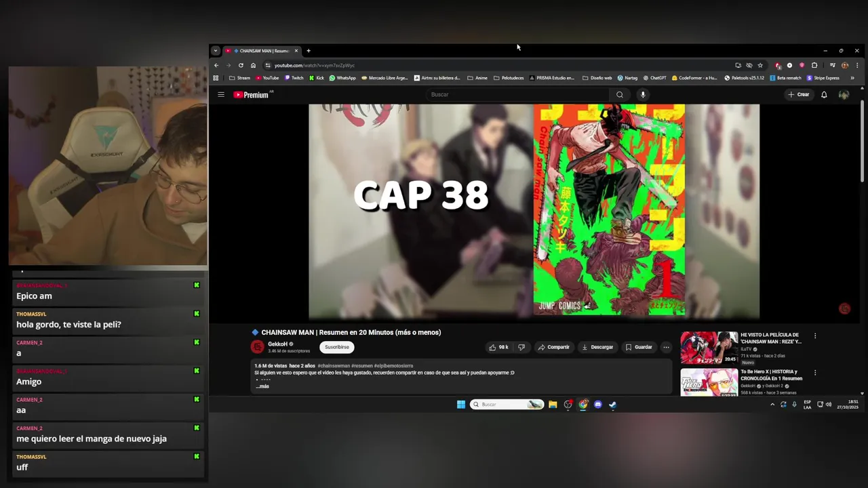Open YouTube notifications bell

click(824, 95)
